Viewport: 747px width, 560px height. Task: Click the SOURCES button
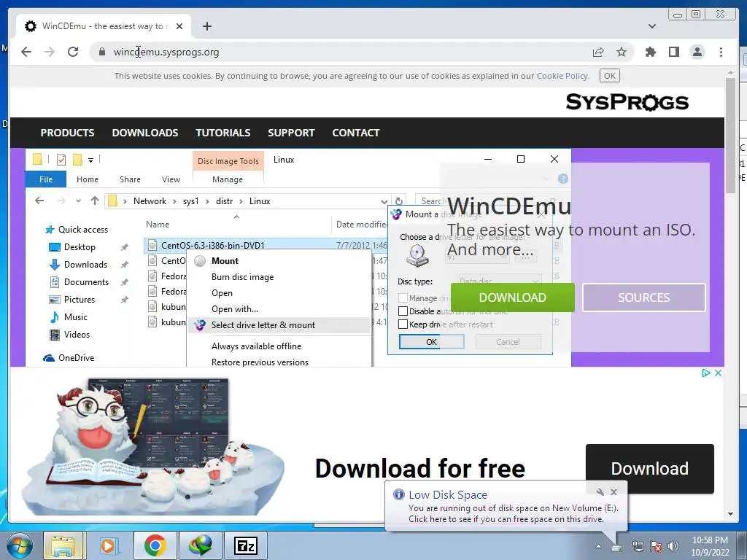pyautogui.click(x=643, y=297)
